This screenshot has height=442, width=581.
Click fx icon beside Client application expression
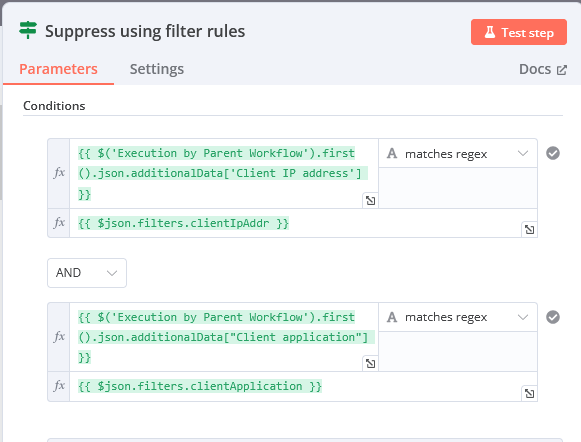tap(59, 336)
